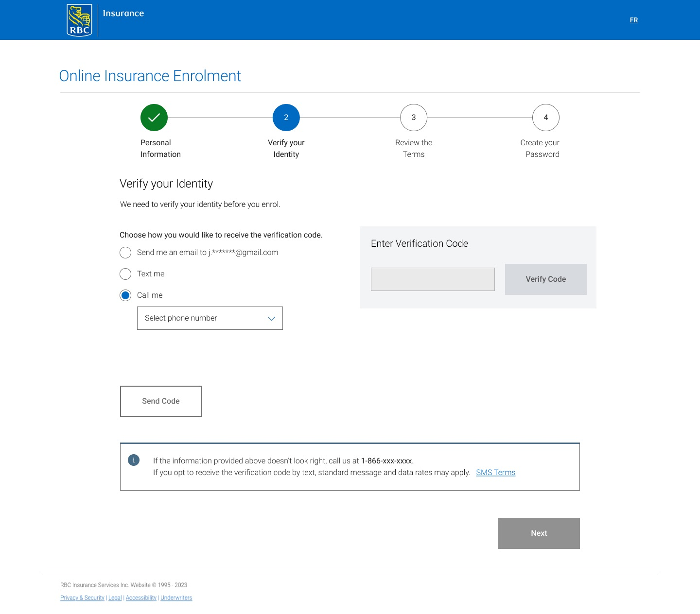Viewport: 700px width, 614px height.
Task: Click the Online Insurance Enrolment heading
Action: (150, 76)
